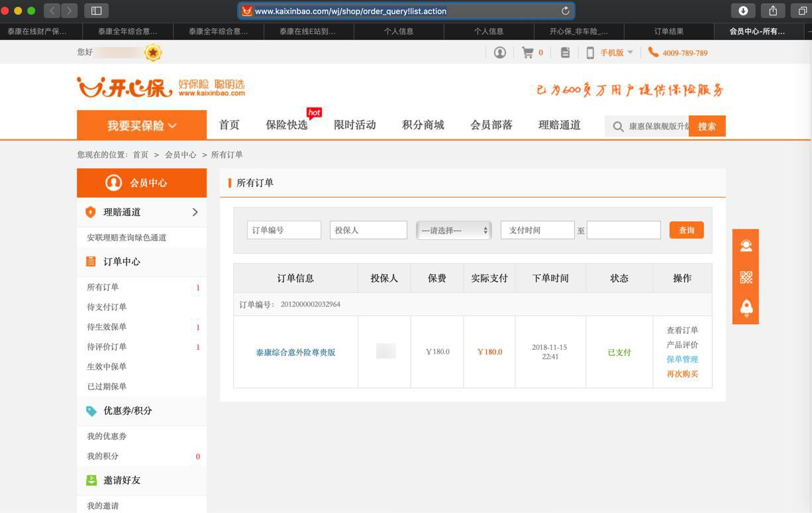The width and height of the screenshot is (812, 513).
Task: Switch to the 订单结果 tab
Action: tap(669, 31)
